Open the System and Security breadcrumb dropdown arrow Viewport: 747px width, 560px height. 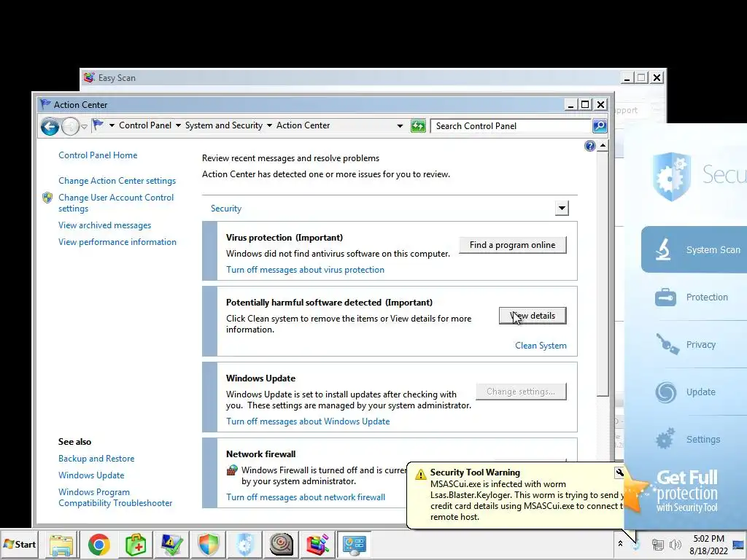269,125
